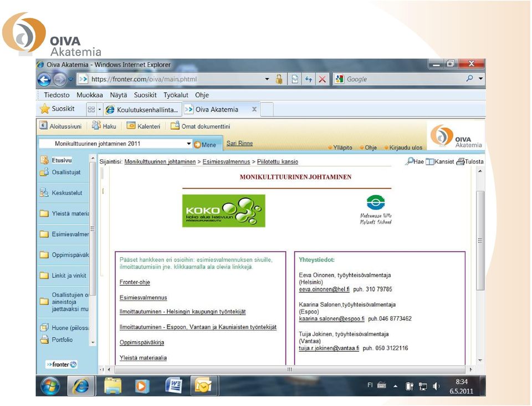Close the Oiva Akatemia tab

coord(254,109)
